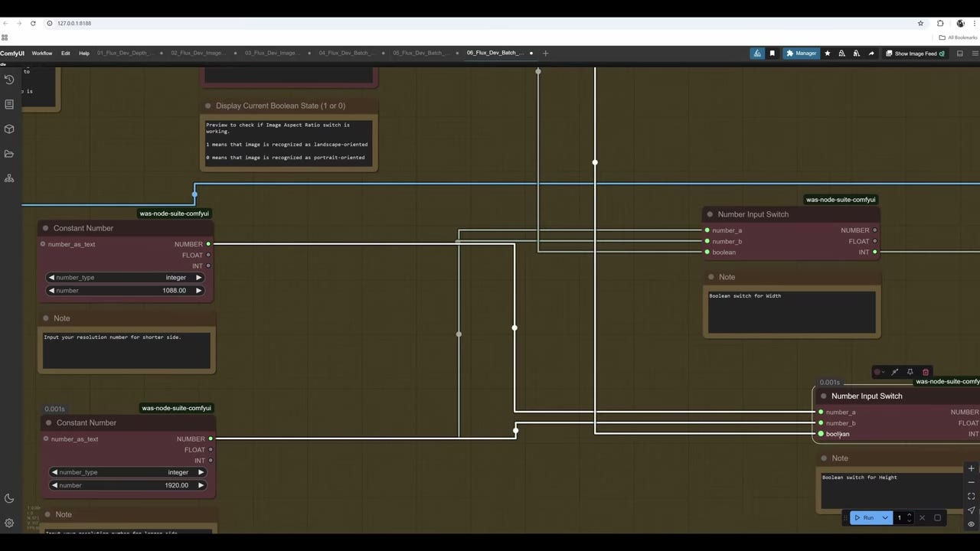This screenshot has height=551, width=980.
Task: Delete the selected node with the trash icon
Action: pyautogui.click(x=926, y=372)
